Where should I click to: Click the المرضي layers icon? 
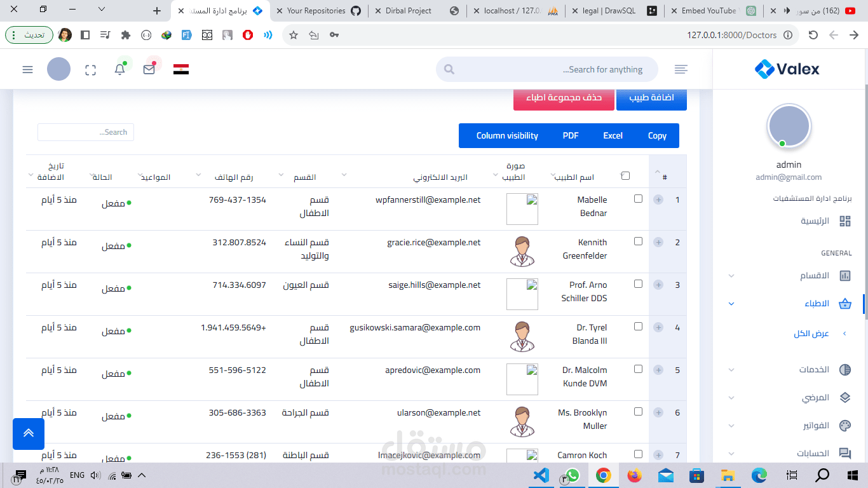(x=845, y=398)
